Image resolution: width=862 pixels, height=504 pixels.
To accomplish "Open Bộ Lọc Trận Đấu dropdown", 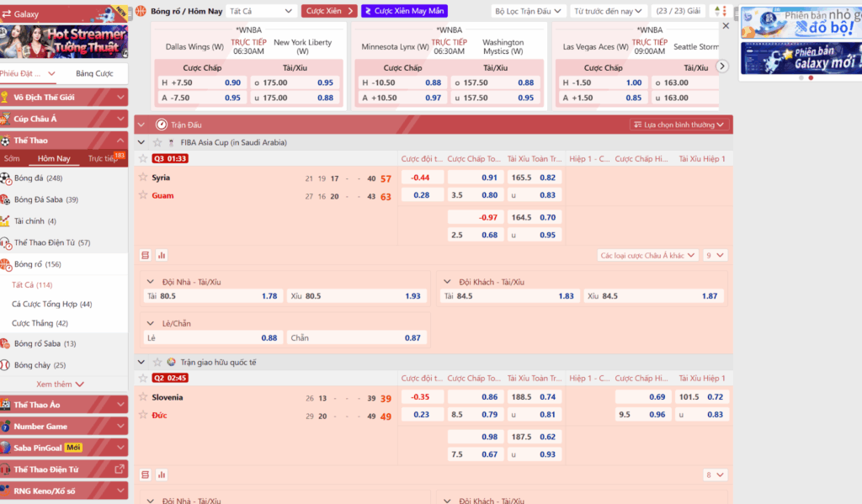I will coord(528,11).
